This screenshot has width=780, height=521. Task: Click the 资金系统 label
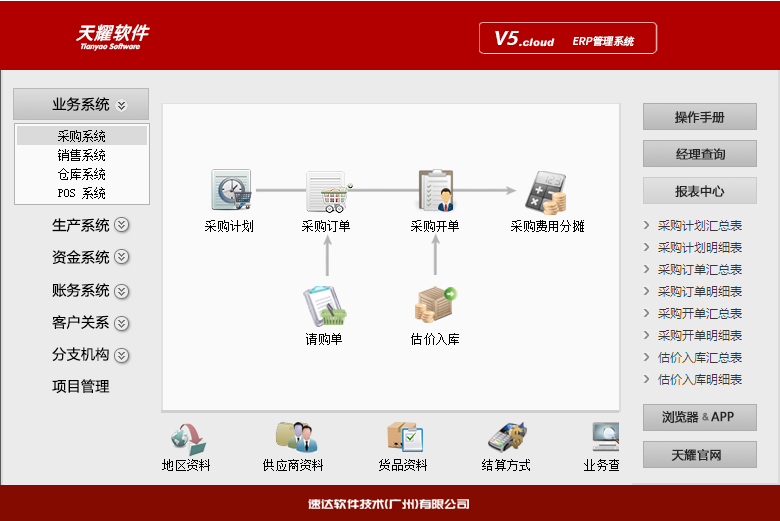[x=81, y=257]
